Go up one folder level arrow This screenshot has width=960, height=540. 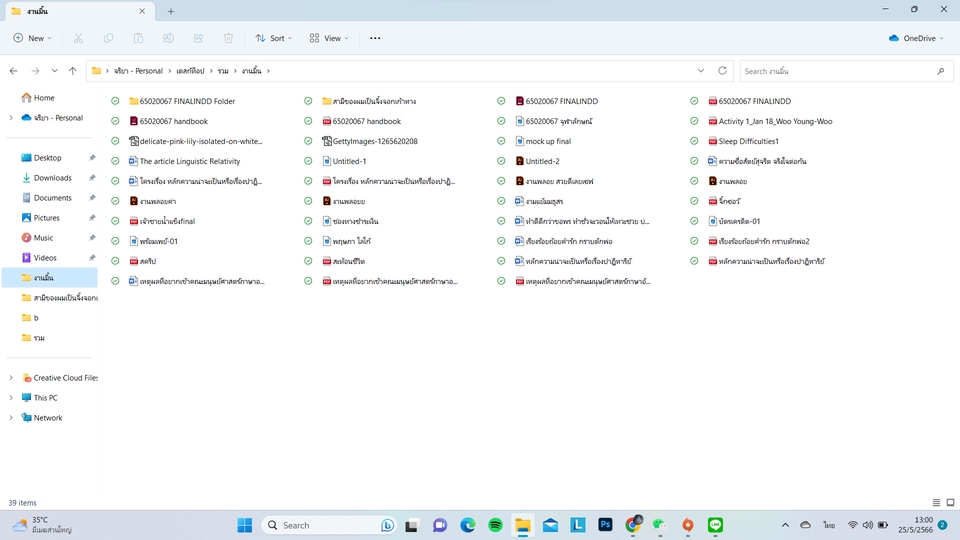point(73,71)
